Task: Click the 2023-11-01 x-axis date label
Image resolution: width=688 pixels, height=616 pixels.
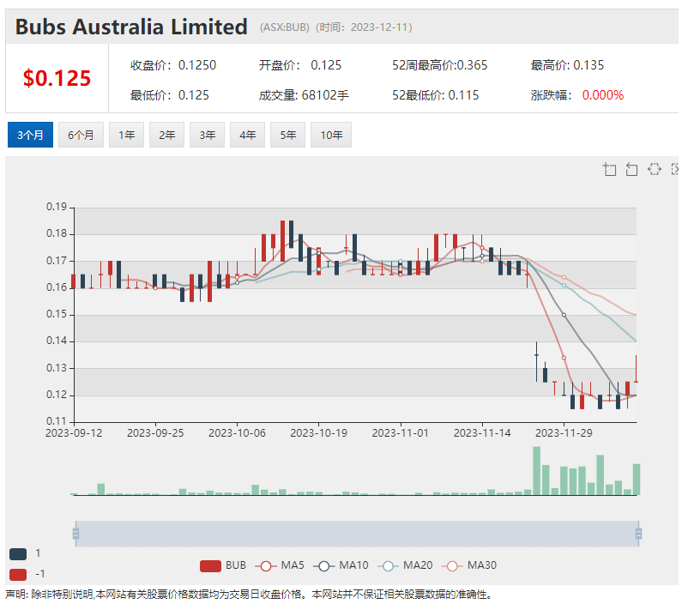Action: [x=400, y=433]
